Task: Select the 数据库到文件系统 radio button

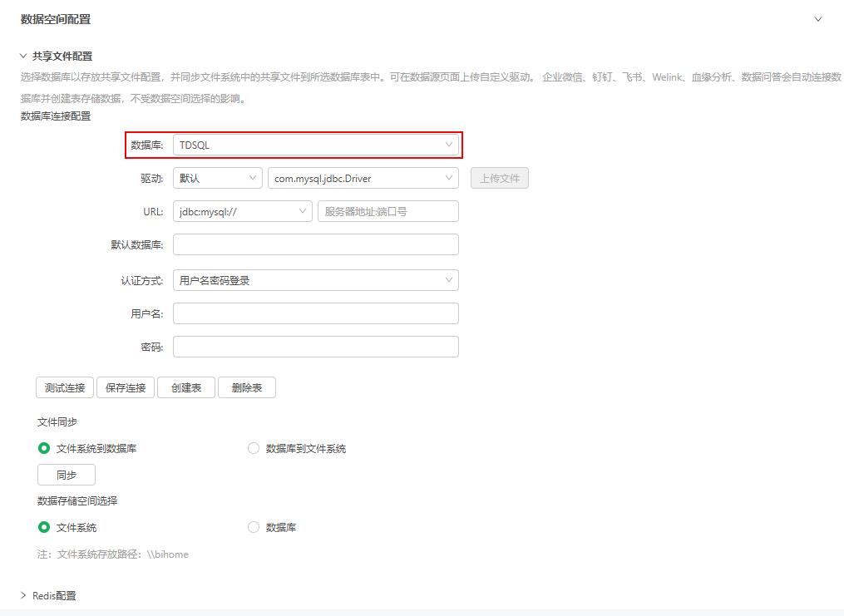Action: click(254, 448)
